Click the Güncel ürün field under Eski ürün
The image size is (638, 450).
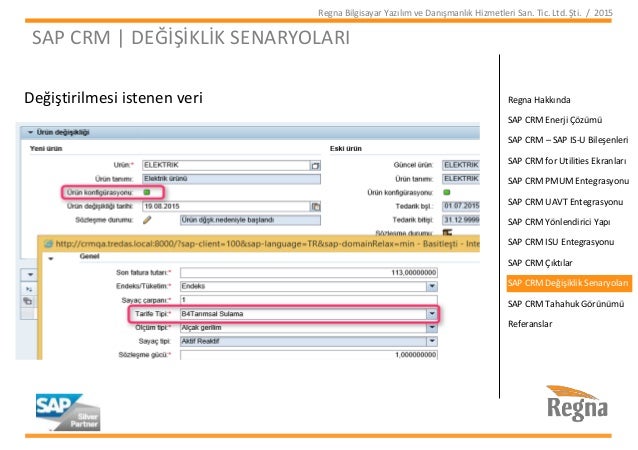(461, 165)
